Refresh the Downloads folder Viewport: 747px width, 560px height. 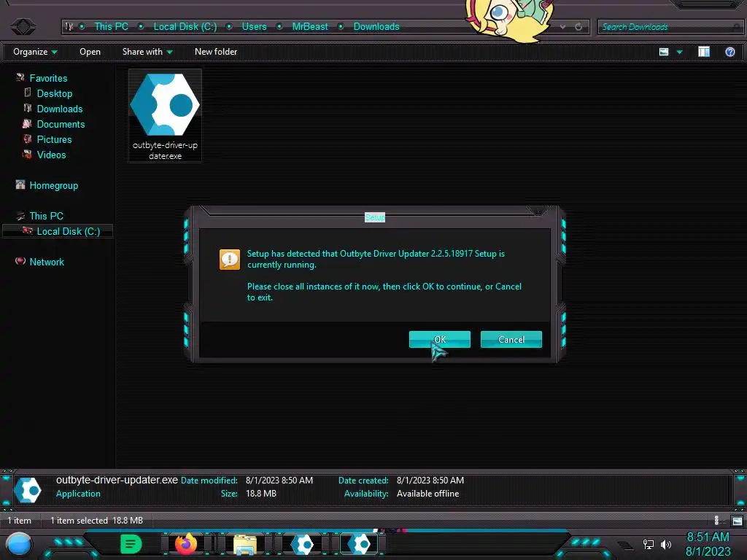coord(578,27)
